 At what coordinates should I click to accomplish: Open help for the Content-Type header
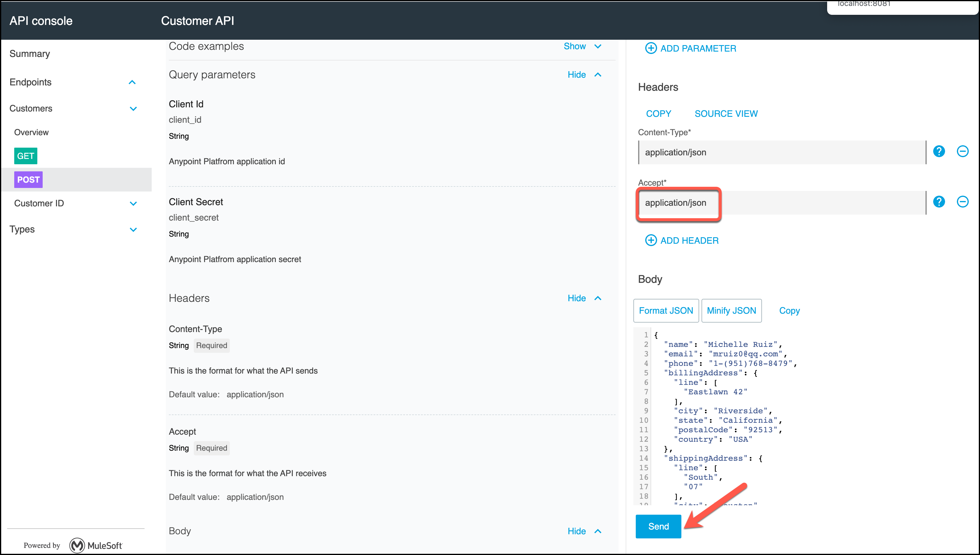coord(939,151)
